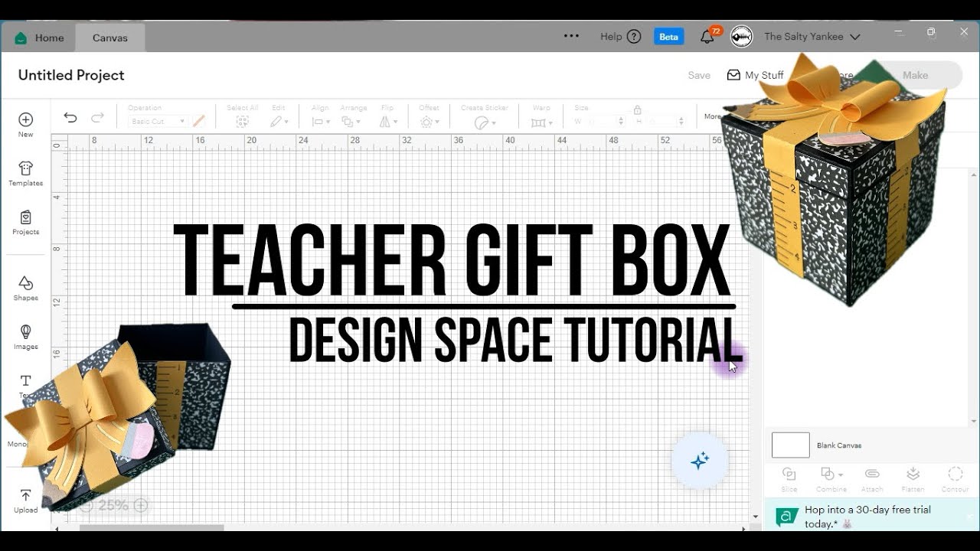This screenshot has width=980, height=551.
Task: Click the 30-day free trial banner text
Action: pyautogui.click(x=867, y=517)
